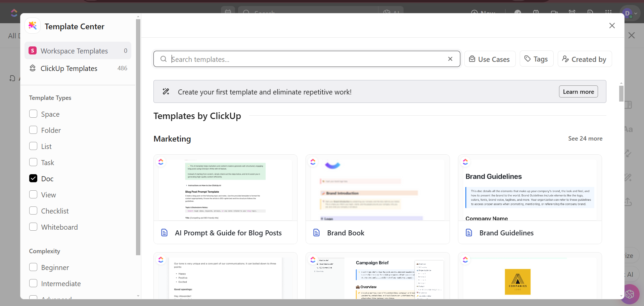The image size is (644, 306).
Task: Click the upload icon on right edge
Action: pos(628,202)
